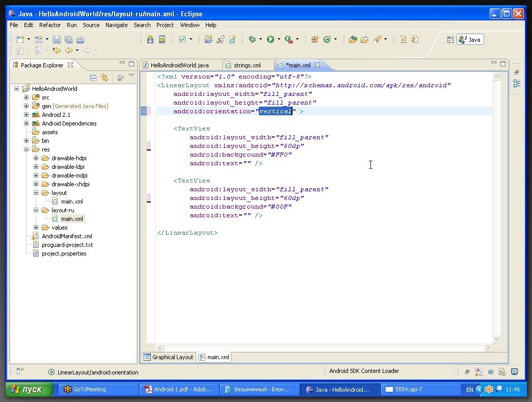
Task: Open AndroidManifest.xml in the tree
Action: [x=67, y=236]
